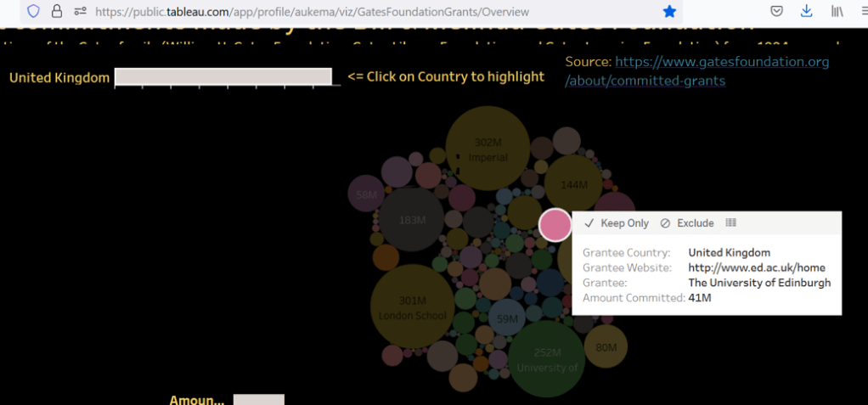Open the library bookmarks icon
The width and height of the screenshot is (868, 405).
pyautogui.click(x=837, y=12)
